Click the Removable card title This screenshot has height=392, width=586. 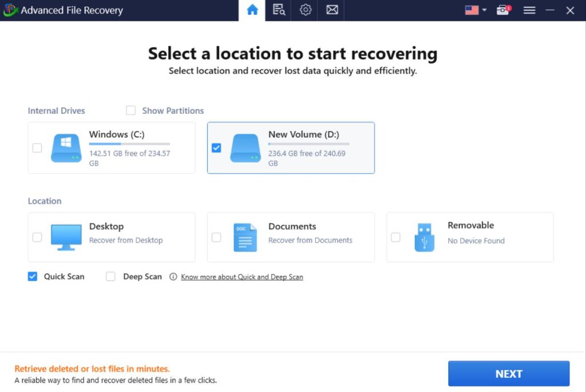pos(471,225)
